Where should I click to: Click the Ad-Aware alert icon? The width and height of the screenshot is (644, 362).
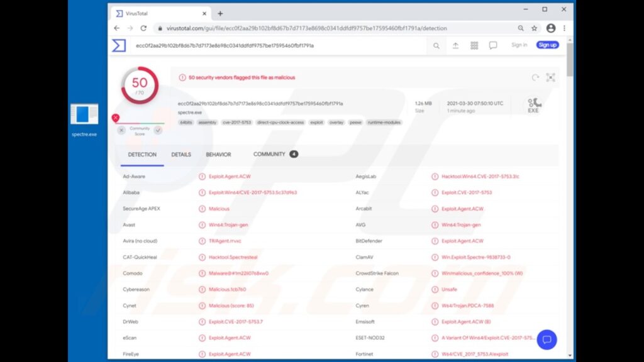click(202, 177)
